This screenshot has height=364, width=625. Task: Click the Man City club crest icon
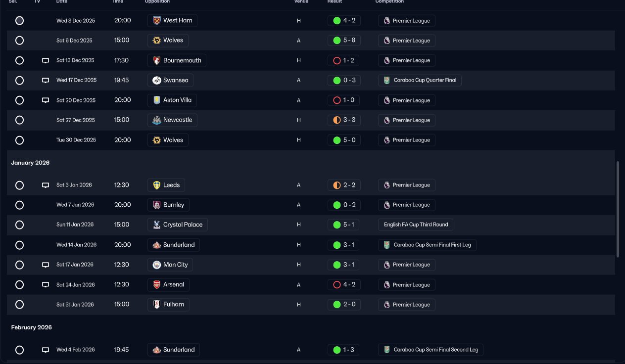coord(157,265)
